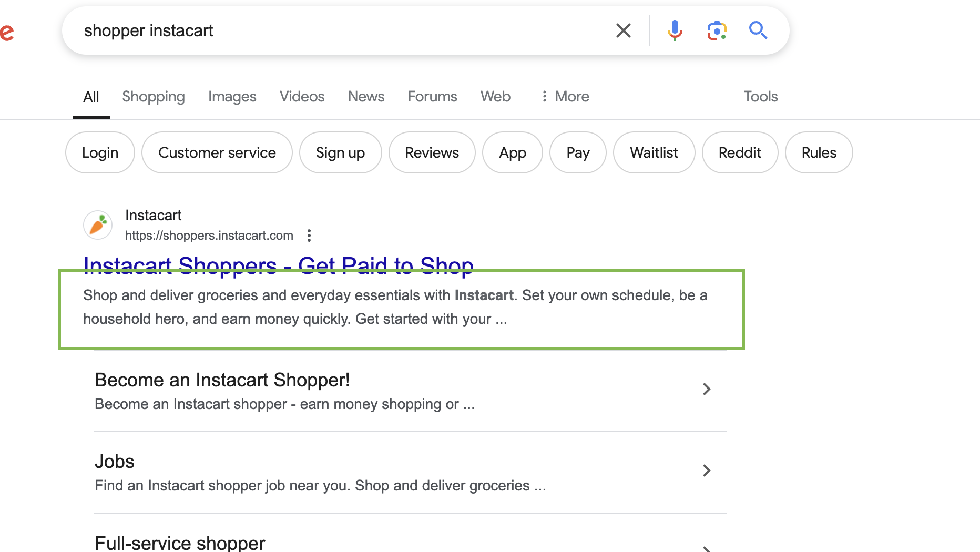
Task: Expand chevron for Become an Instacart Shopper
Action: [x=707, y=389]
